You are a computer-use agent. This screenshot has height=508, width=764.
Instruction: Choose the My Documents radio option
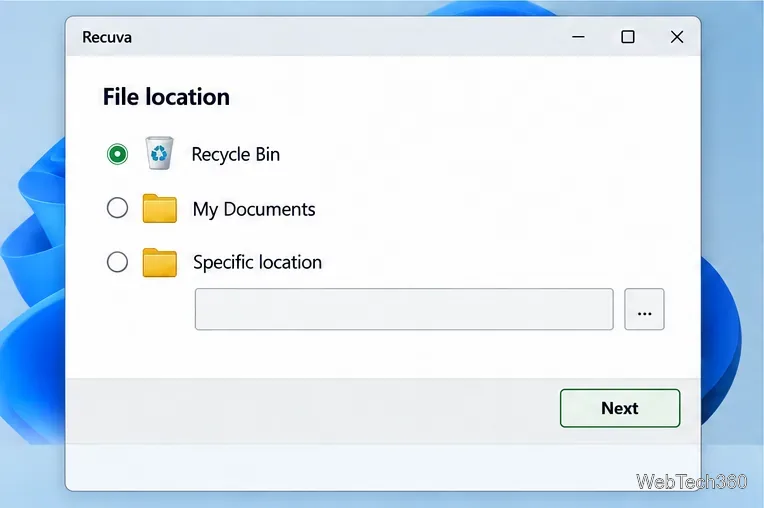[x=117, y=208]
